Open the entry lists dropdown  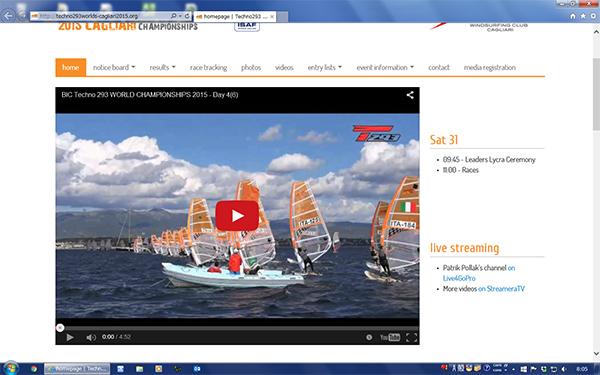tap(324, 67)
